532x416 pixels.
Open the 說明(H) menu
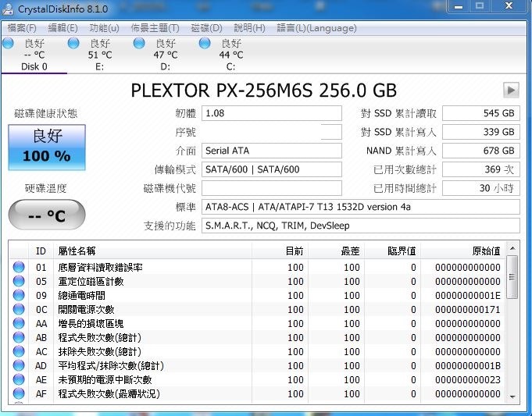tap(249, 28)
